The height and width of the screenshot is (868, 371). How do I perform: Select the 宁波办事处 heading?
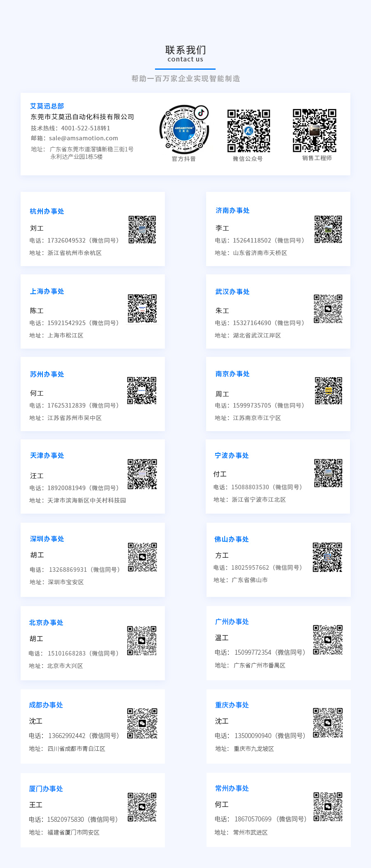pyautogui.click(x=232, y=455)
